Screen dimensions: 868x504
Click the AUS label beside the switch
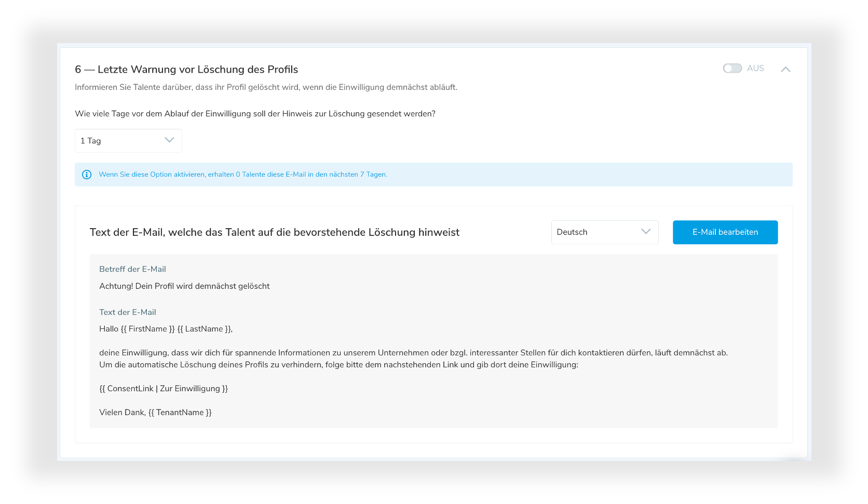pyautogui.click(x=755, y=68)
